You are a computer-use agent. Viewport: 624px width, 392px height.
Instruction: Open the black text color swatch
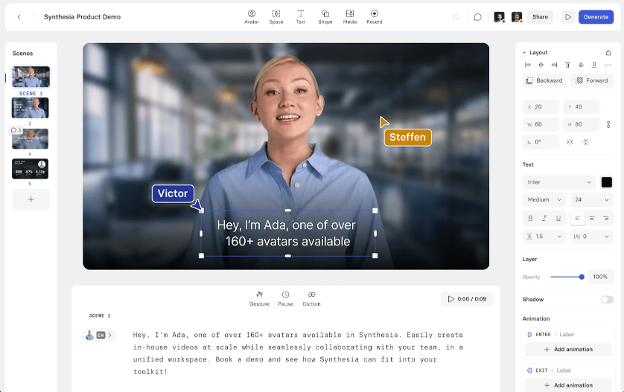click(x=606, y=182)
